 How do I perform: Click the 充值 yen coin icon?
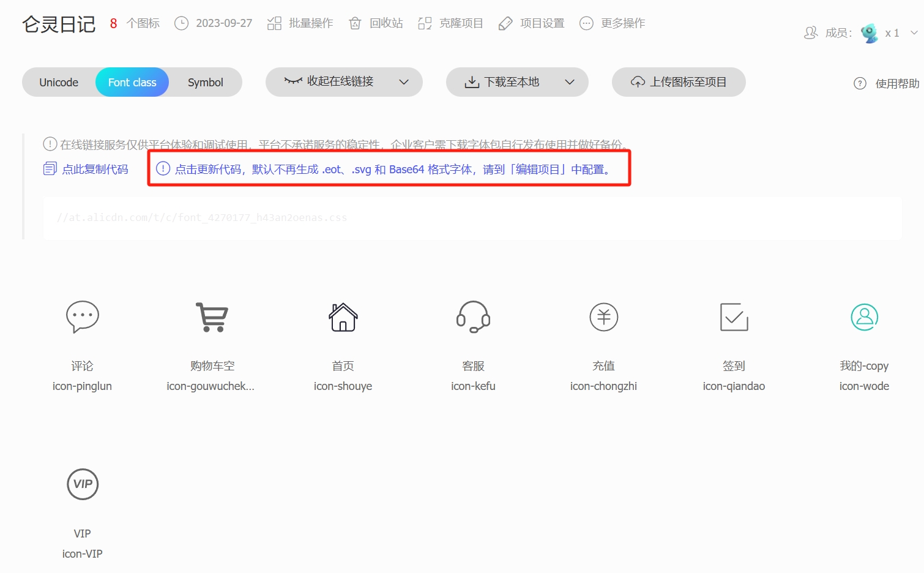pyautogui.click(x=603, y=316)
